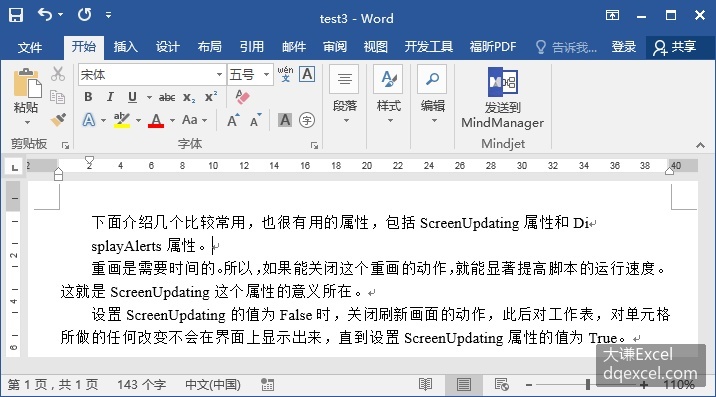Viewport: 716px width, 397px height.
Task: Open the 开发工具 tab
Action: pos(428,47)
